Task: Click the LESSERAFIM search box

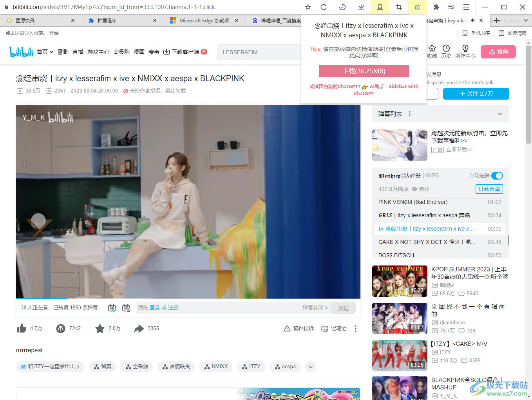Action: (259, 52)
